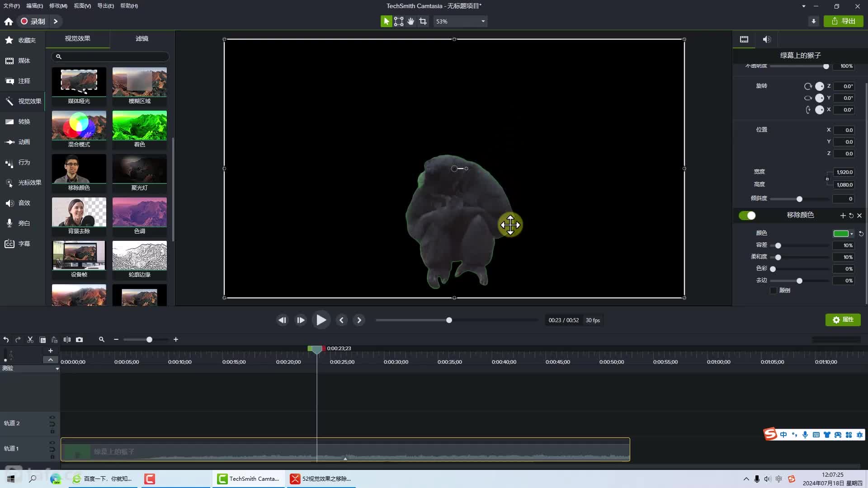Click the timeline magnifier zoom icon
The image size is (868, 488).
102,339
